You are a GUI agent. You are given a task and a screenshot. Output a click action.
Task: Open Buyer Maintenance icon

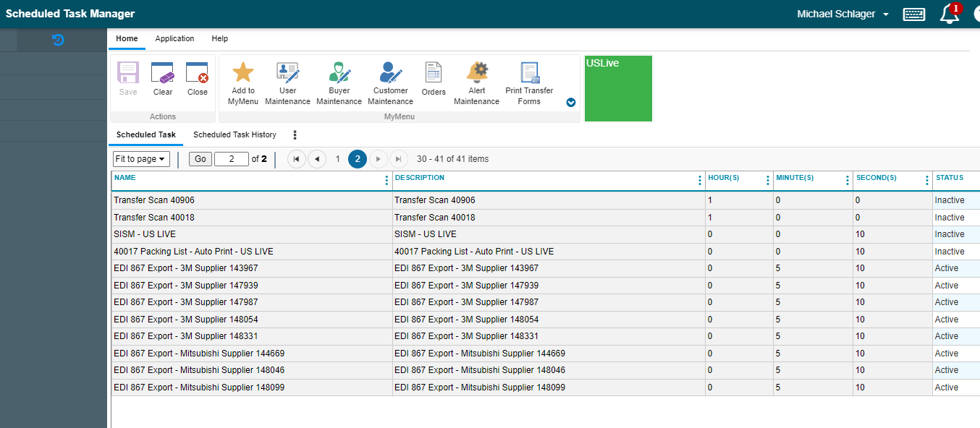(339, 73)
